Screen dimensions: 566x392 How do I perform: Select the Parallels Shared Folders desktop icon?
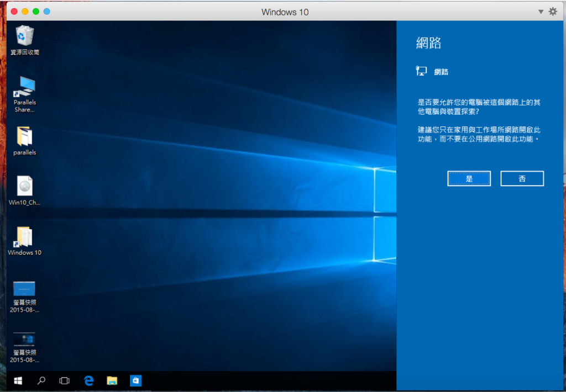(24, 87)
